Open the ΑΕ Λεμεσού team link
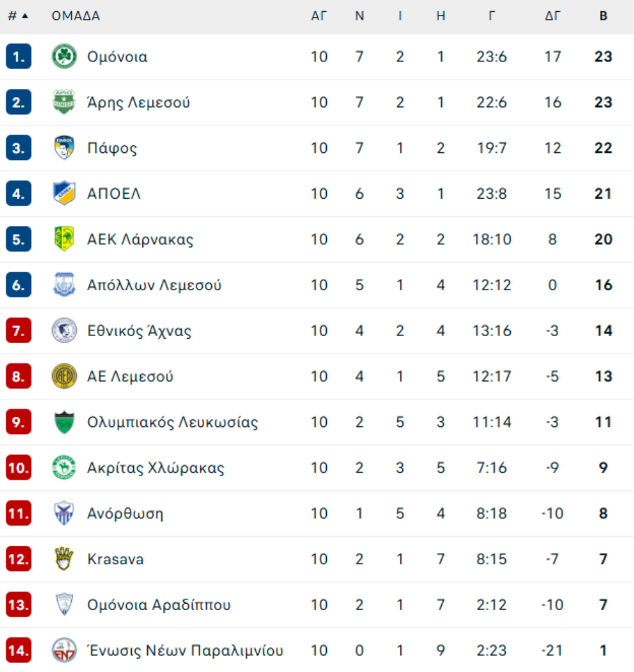Screen dimensions: 634x672 pyautogui.click(x=130, y=377)
